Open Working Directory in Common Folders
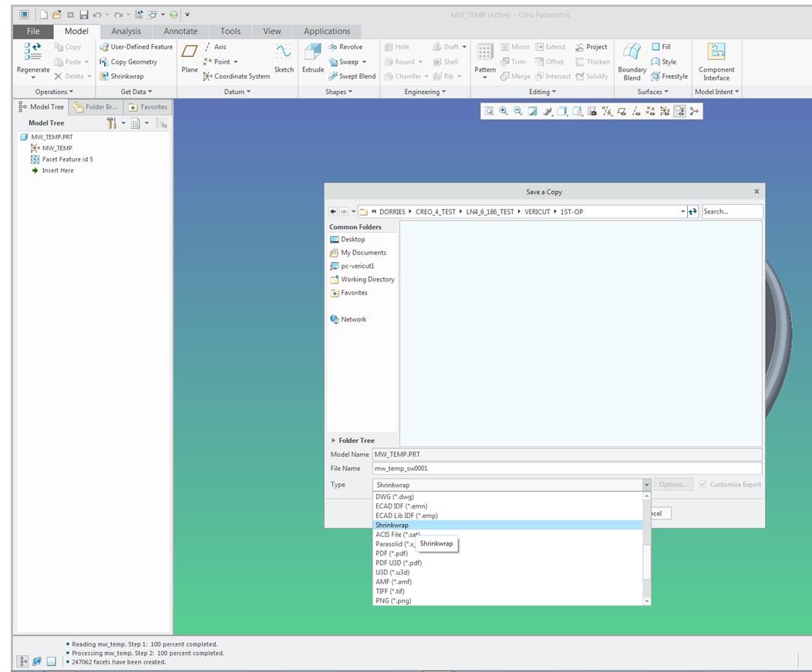Image resolution: width=812 pixels, height=672 pixels. tap(362, 279)
